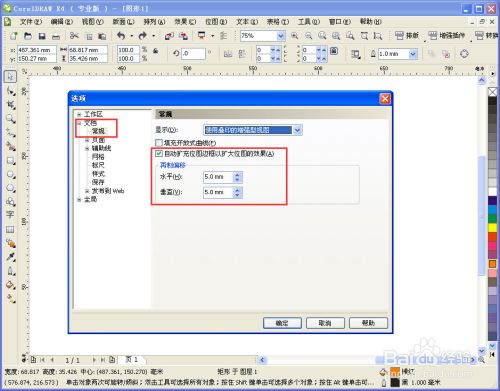Select the Crop tool in toolbox
This screenshot has height=391, width=500.
point(10,105)
